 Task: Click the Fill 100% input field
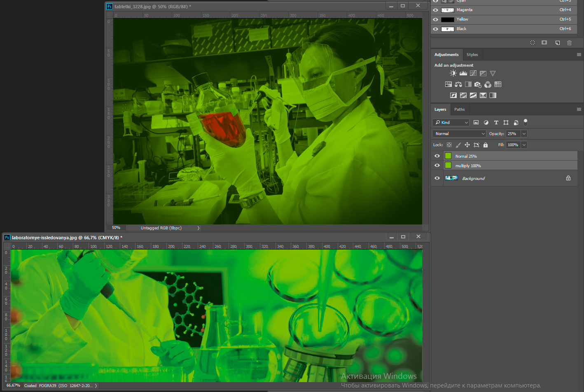click(513, 145)
